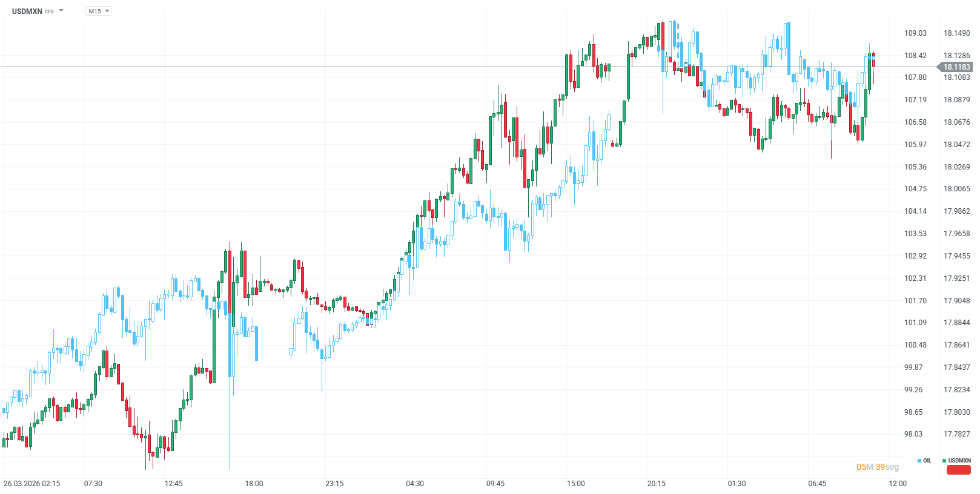Click the highlighted price tag 18.1183
980x494 pixels.
pos(955,68)
